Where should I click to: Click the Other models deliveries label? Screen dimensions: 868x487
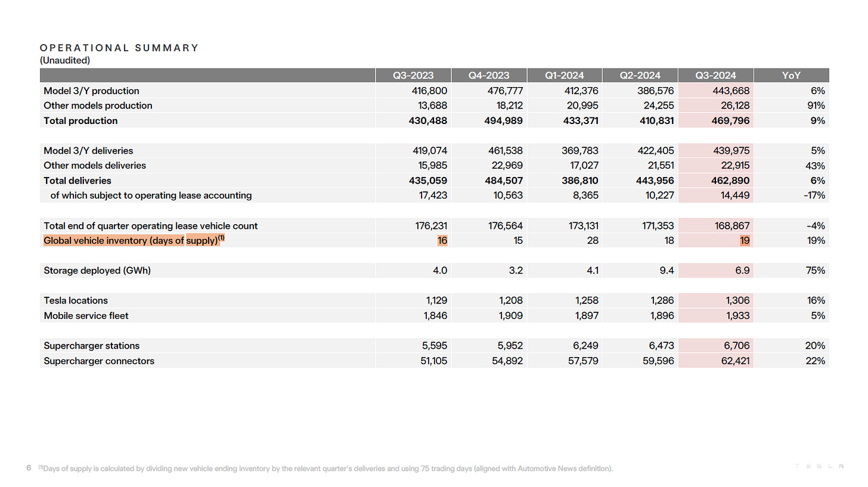[x=95, y=165]
